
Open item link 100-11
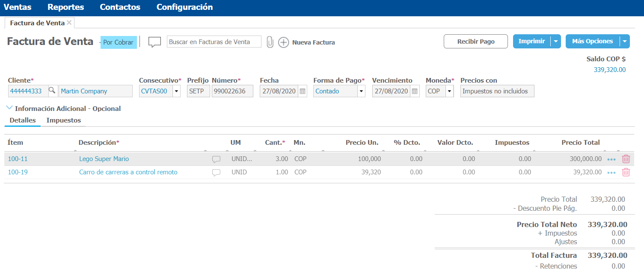[x=18, y=159]
